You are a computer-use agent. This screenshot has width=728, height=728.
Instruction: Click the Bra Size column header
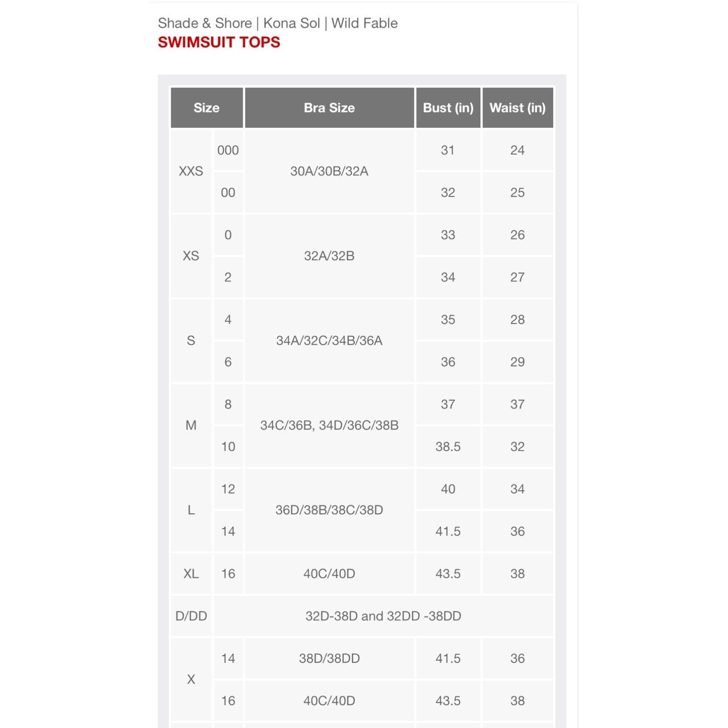coord(329,108)
